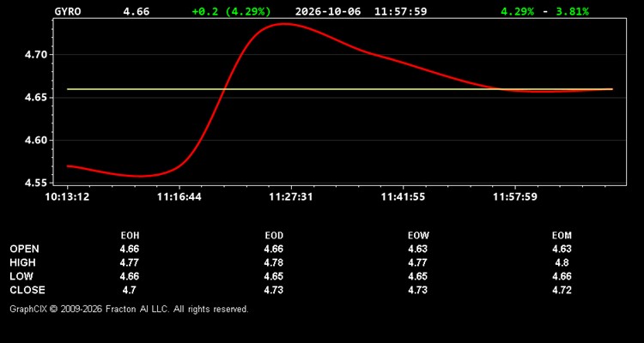Click EOD CLOSE value 4.73
This screenshot has width=644, height=343.
tap(274, 290)
